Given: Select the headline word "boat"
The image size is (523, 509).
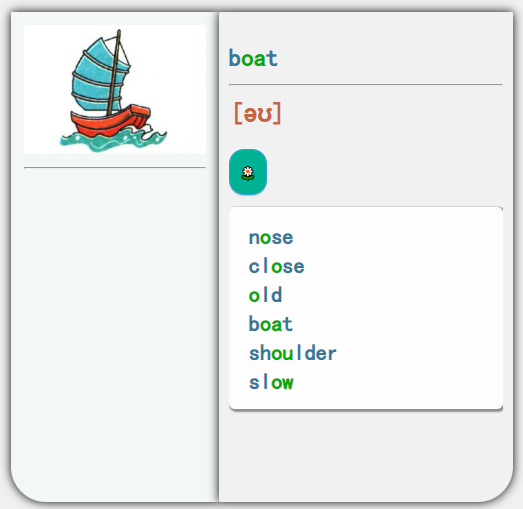Looking at the screenshot, I should click(253, 58).
